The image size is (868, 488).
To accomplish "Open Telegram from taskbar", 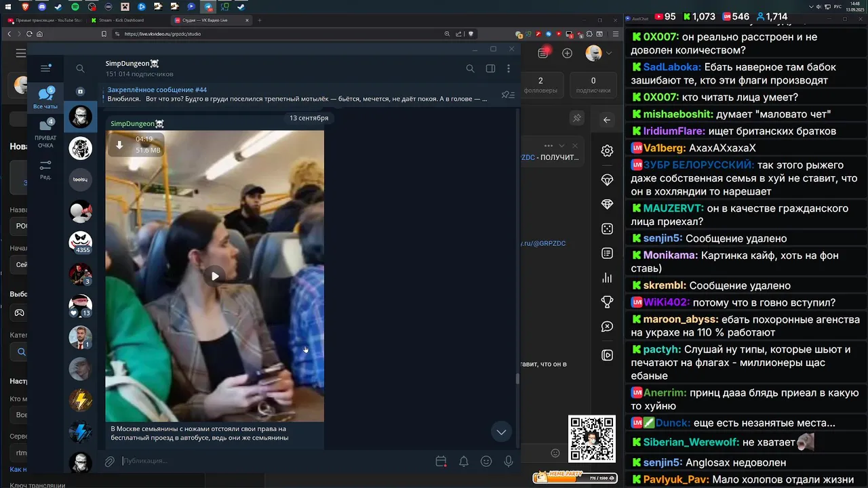I will tap(208, 6).
